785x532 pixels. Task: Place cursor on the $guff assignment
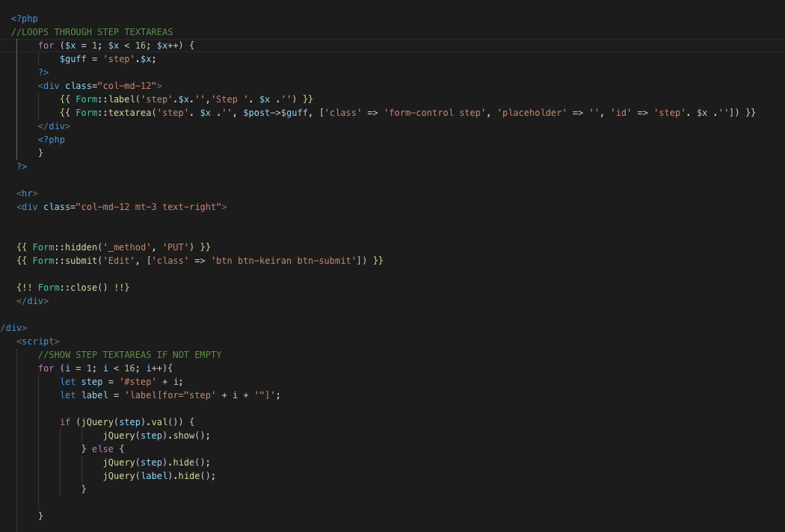(x=108, y=58)
